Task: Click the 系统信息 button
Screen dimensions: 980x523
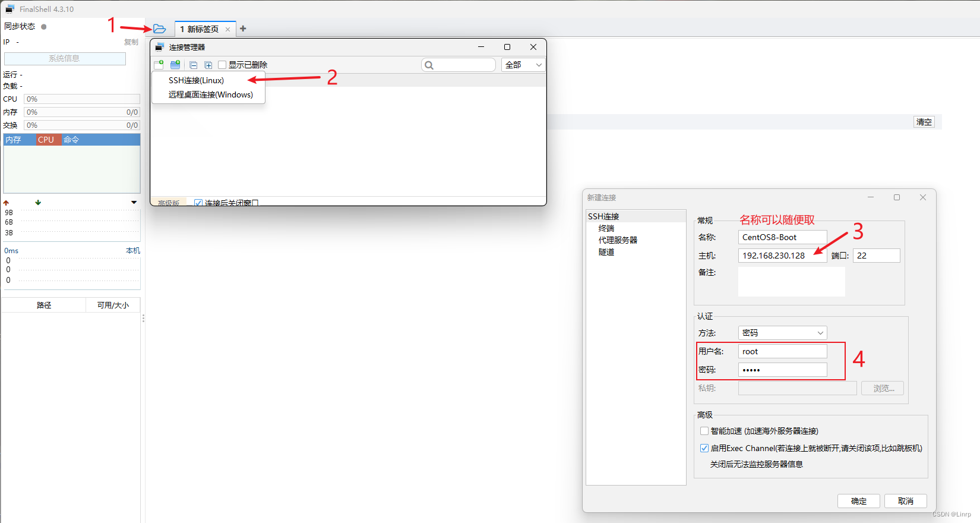Action: pos(65,58)
